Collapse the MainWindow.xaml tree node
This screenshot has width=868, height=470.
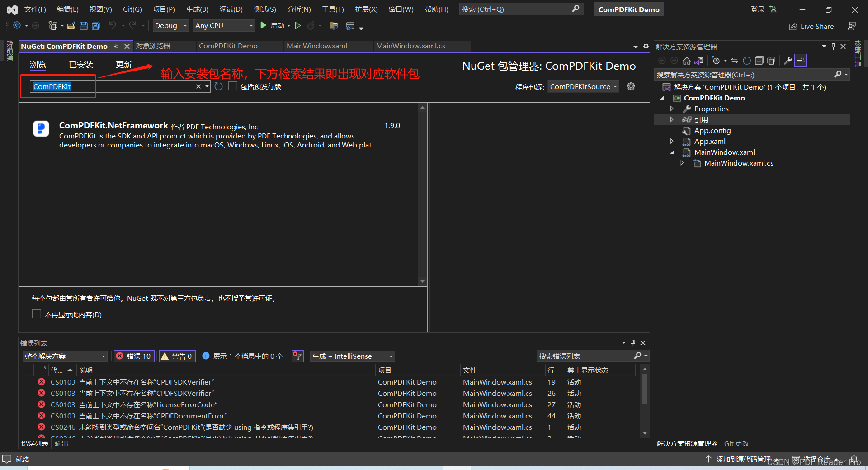click(672, 152)
